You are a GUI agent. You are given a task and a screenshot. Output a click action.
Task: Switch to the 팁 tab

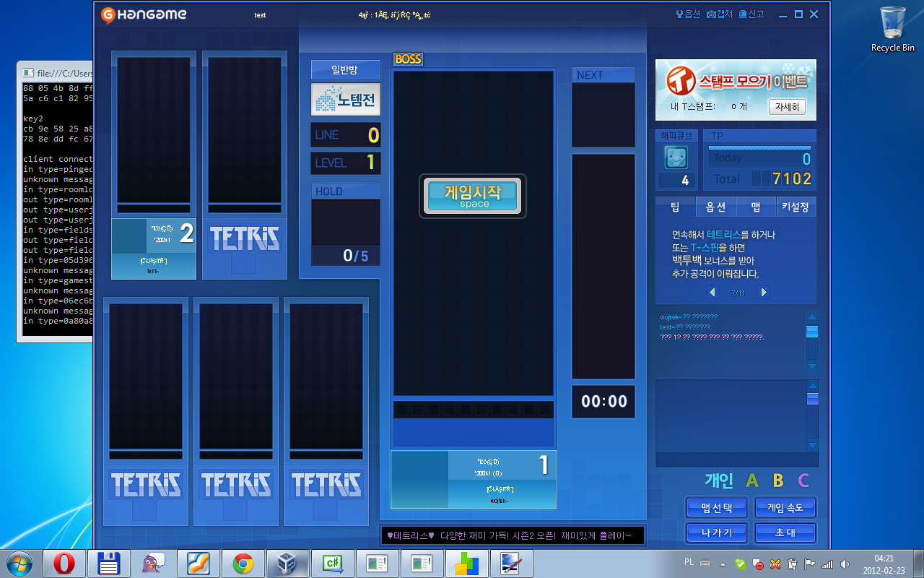[675, 207]
